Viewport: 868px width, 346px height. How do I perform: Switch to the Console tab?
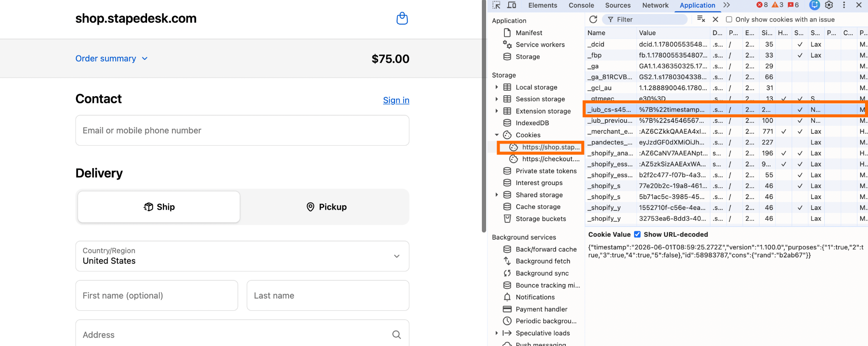581,5
